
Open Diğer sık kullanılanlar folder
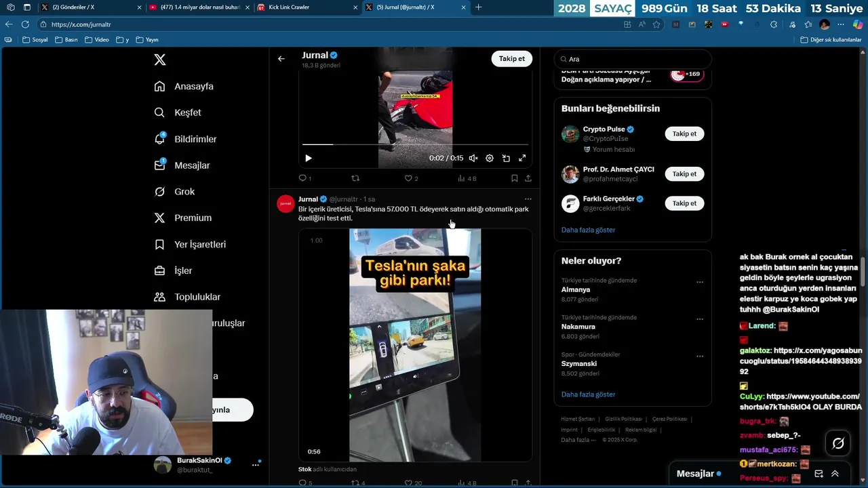[831, 40]
